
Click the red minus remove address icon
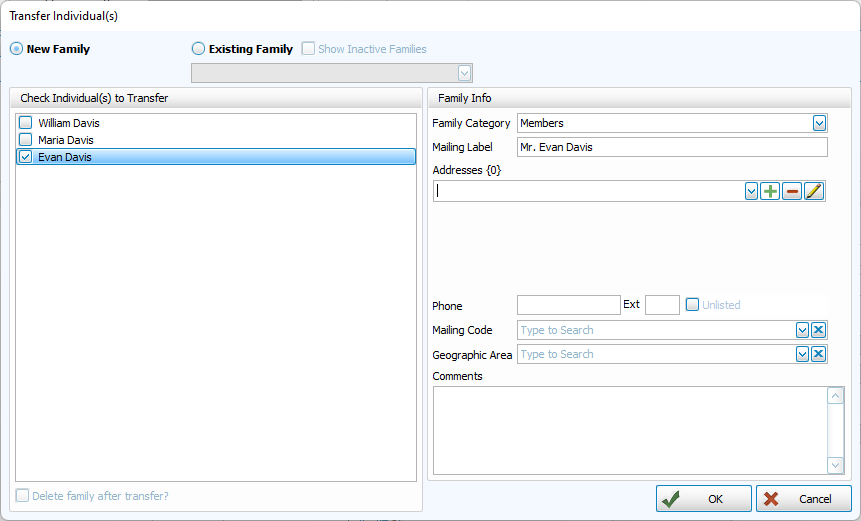(x=792, y=191)
